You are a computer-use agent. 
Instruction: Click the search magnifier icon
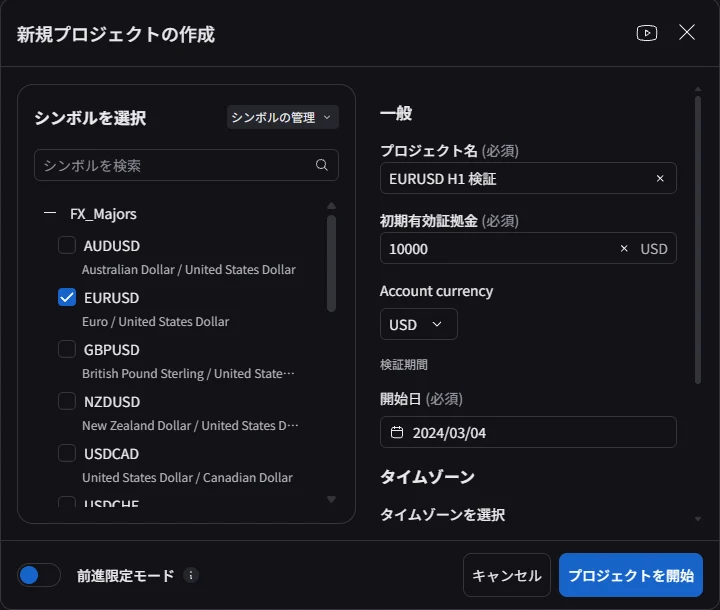point(322,165)
